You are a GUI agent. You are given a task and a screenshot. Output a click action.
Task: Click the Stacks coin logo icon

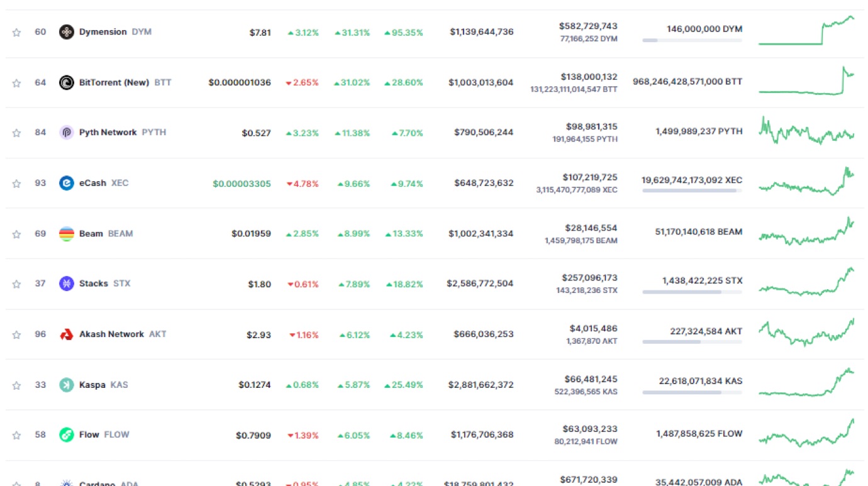tap(67, 284)
